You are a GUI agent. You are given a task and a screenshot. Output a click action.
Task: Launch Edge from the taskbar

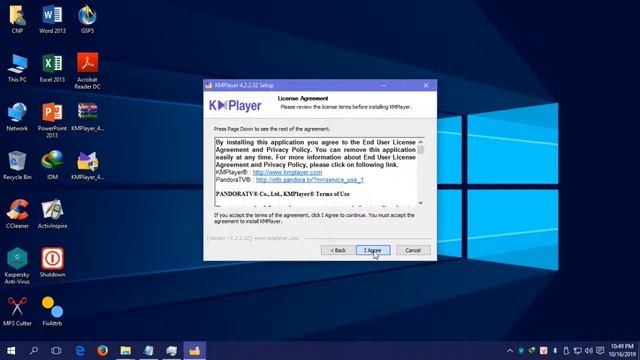tap(80, 351)
